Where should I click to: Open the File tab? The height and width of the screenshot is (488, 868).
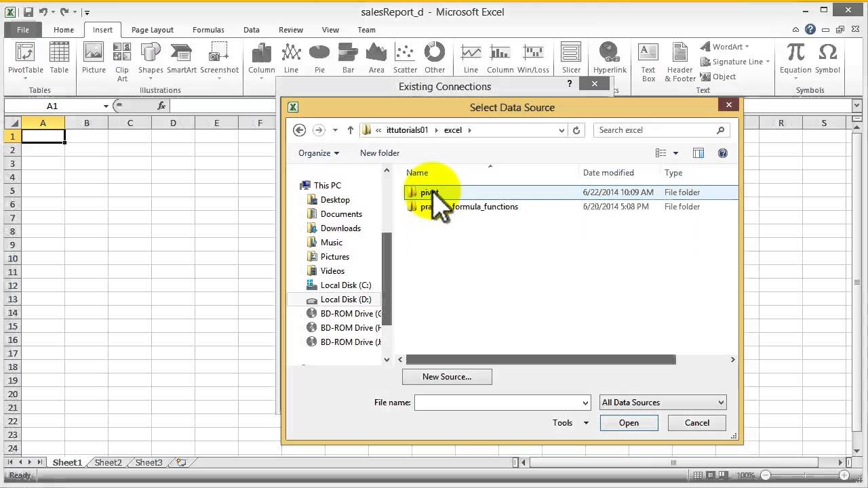[x=23, y=30]
